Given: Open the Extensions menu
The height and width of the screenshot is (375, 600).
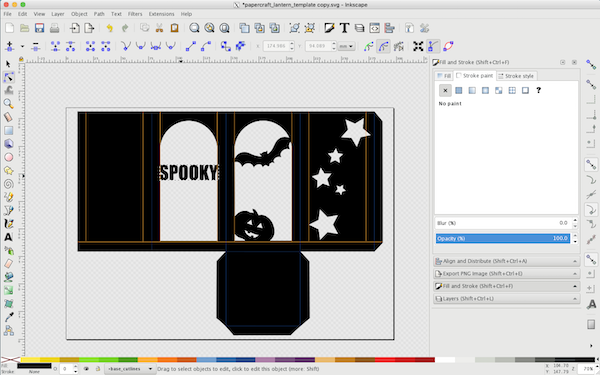Looking at the screenshot, I should pos(161,14).
